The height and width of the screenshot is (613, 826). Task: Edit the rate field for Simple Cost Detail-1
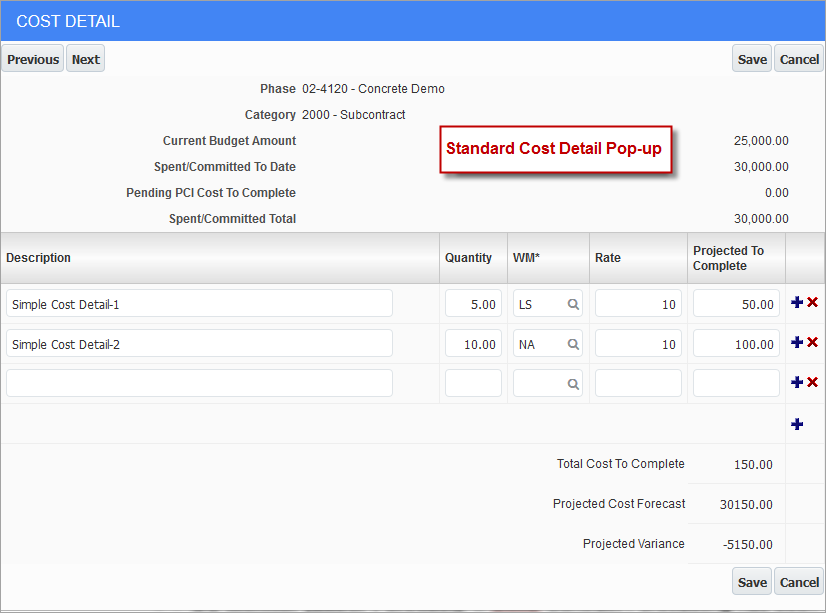pos(638,303)
